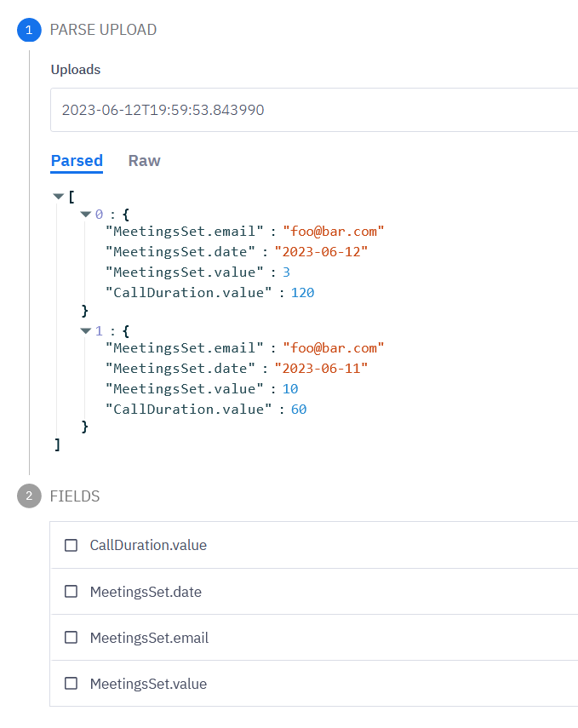This screenshot has height=728, width=578.
Task: Collapse JSON item 0 disclosure triangle
Action: pos(85,214)
